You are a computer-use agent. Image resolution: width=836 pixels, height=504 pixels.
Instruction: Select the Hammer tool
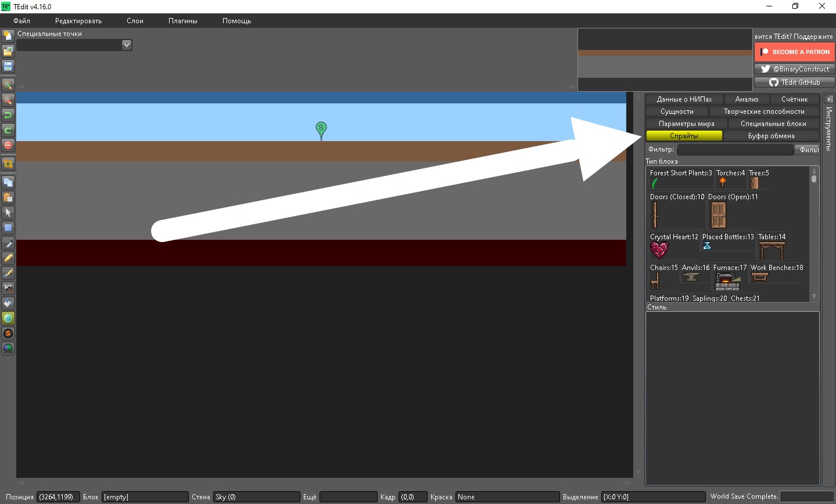coord(8,288)
